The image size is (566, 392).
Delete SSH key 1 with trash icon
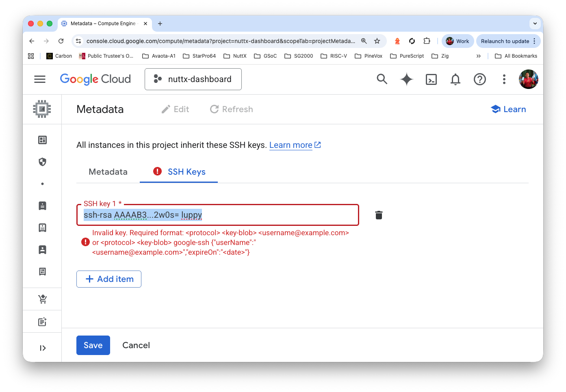(x=379, y=215)
